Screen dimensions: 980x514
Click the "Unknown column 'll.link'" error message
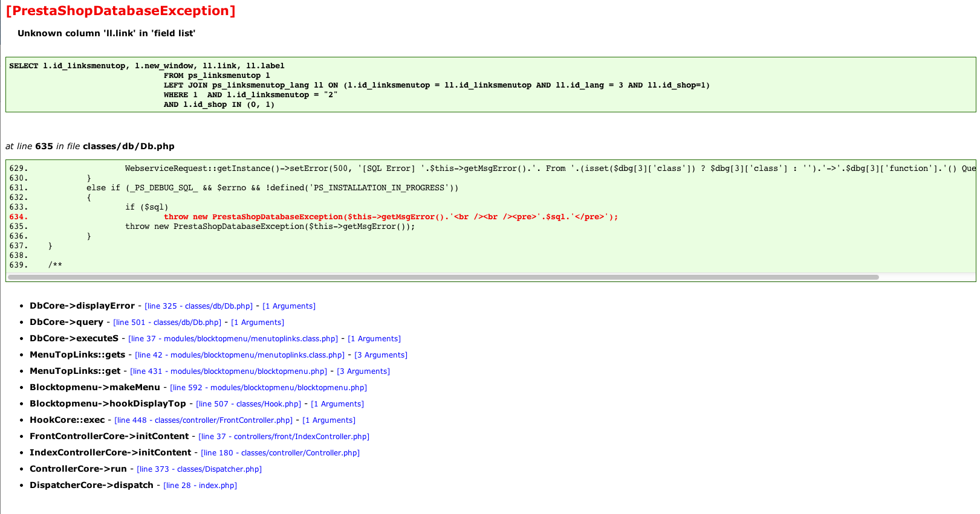[x=106, y=33]
